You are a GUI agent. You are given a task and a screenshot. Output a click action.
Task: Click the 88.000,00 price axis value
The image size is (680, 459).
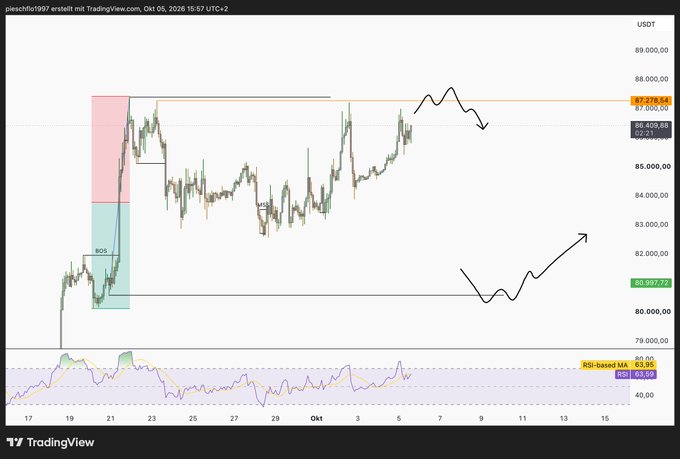tap(652, 79)
